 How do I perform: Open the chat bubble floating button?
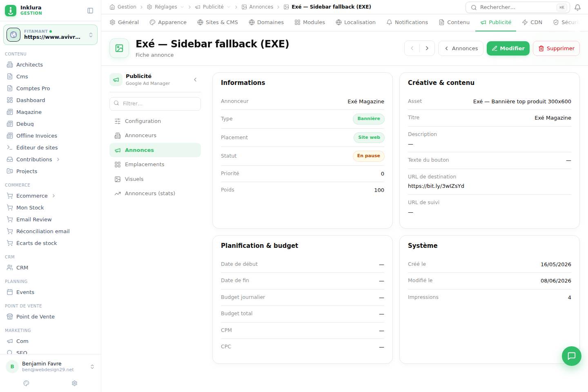coord(571,356)
